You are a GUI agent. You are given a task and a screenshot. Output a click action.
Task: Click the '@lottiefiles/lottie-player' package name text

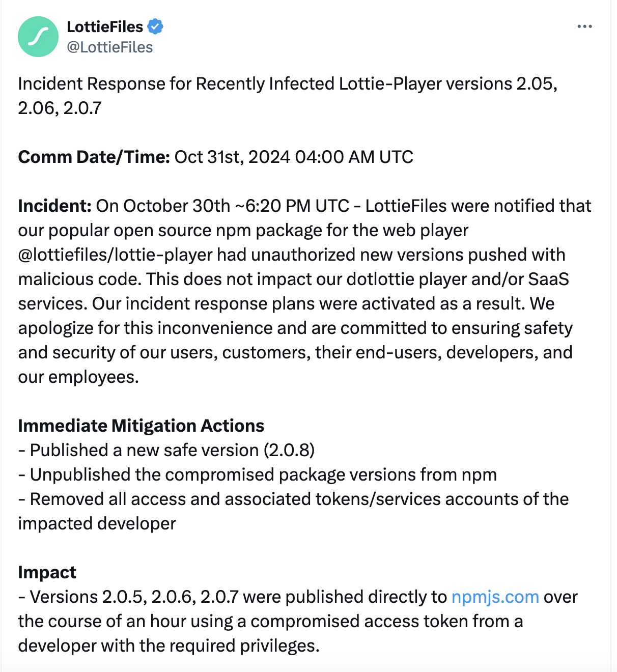click(x=115, y=255)
